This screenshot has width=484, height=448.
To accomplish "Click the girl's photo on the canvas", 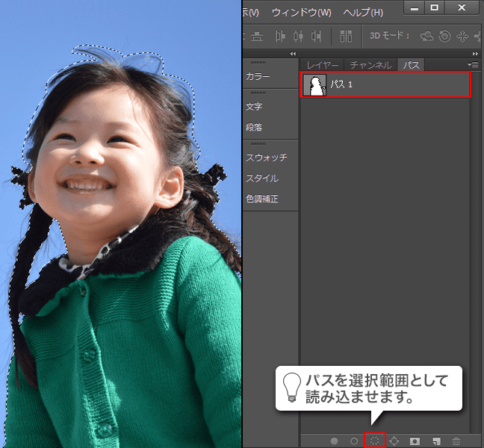I will click(x=120, y=224).
